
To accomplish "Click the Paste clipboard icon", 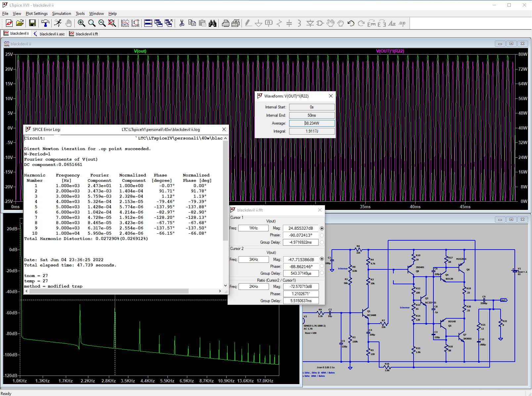I will click(202, 23).
